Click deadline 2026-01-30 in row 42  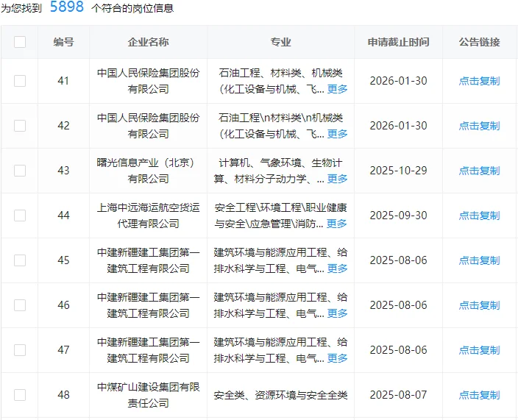click(398, 126)
